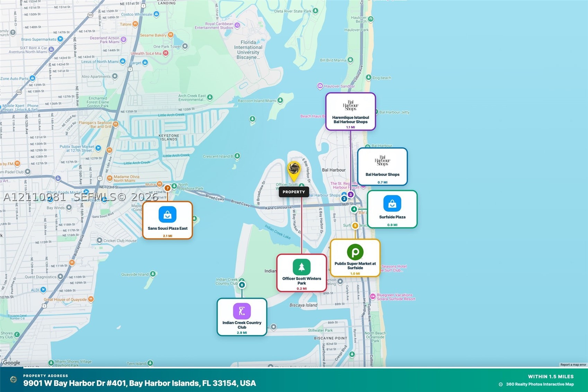Click the Target store map pin
This screenshot has height=392, width=588.
tap(145, 63)
